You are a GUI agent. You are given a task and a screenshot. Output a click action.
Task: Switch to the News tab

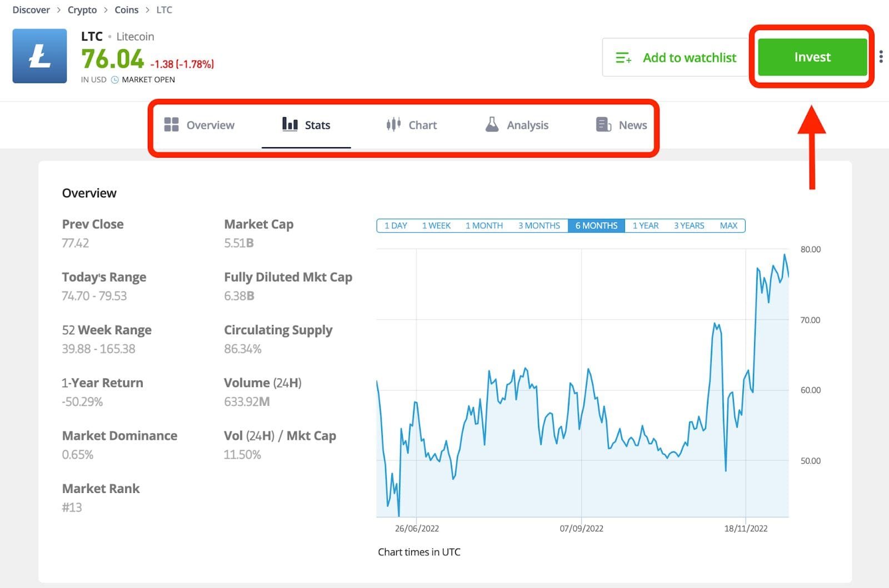point(632,125)
